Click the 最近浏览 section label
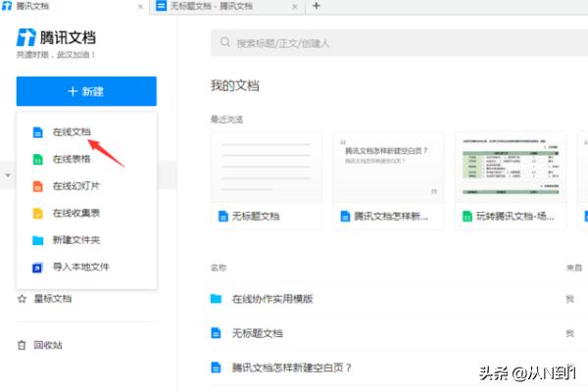 tap(226, 120)
